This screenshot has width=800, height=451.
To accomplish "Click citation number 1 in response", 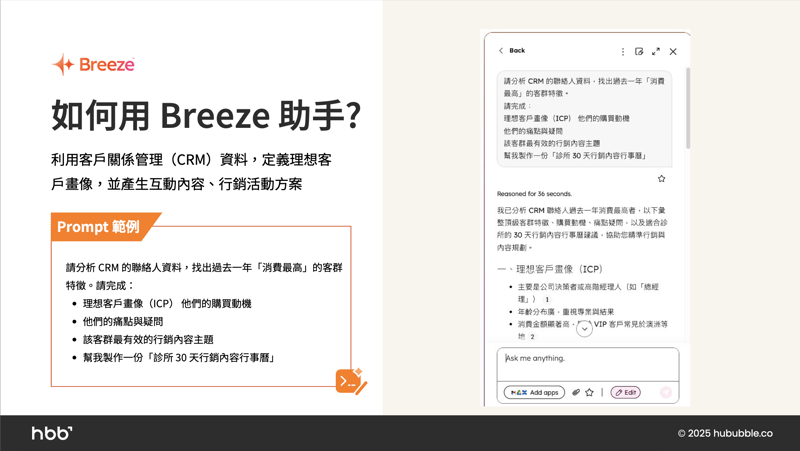I will (547, 299).
